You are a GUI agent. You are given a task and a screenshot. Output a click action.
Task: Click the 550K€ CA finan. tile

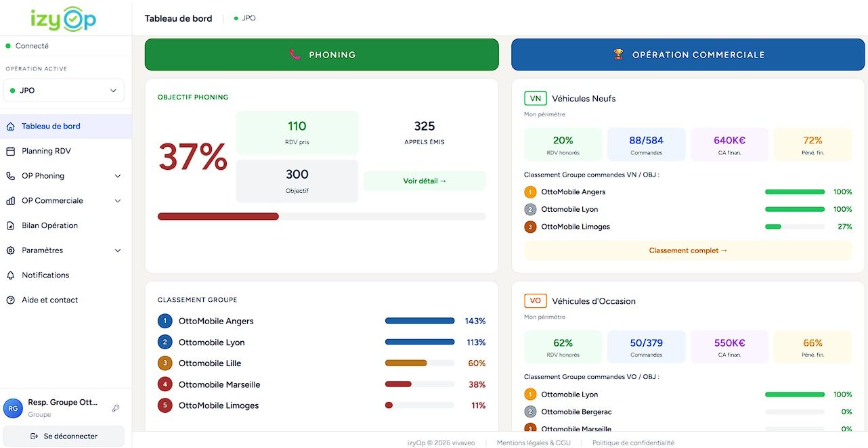pyautogui.click(x=729, y=347)
